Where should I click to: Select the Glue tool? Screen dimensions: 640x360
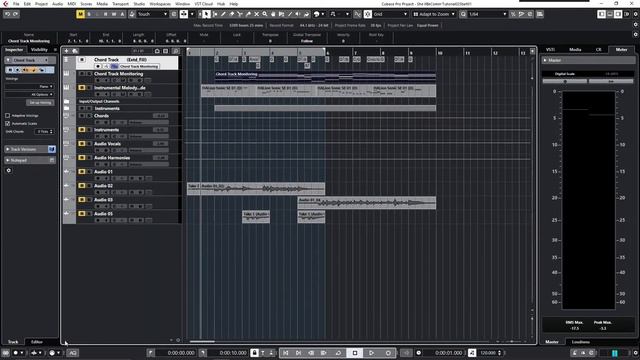(x=248, y=14)
